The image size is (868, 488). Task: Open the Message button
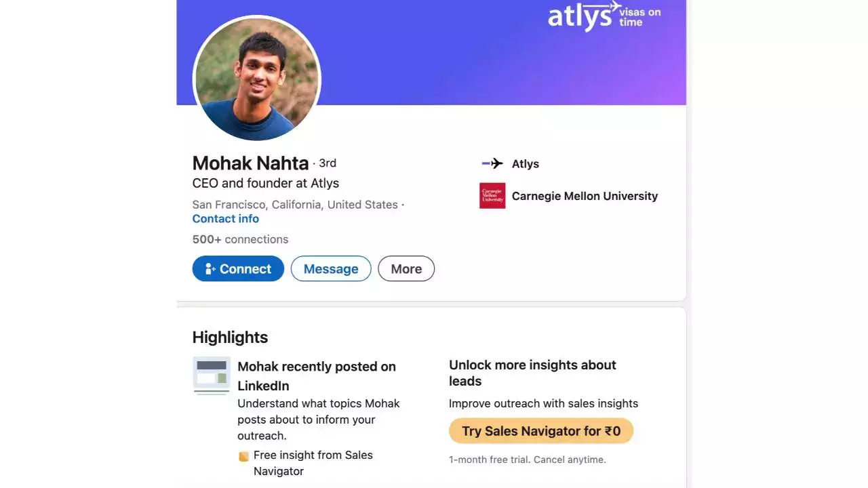click(331, 268)
